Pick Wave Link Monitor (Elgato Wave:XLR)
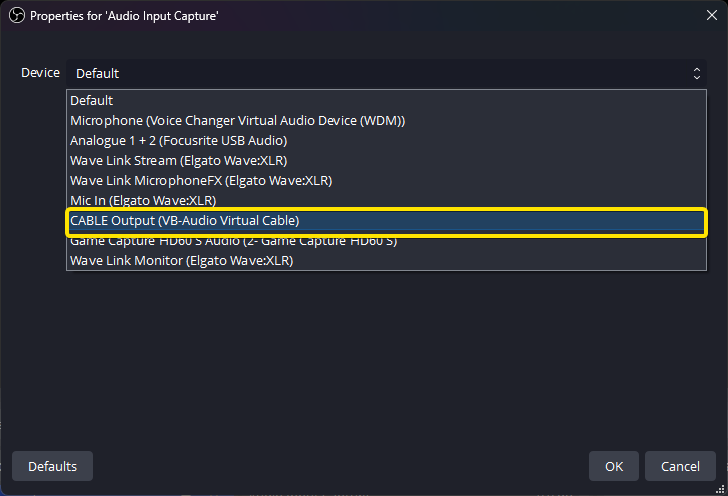 pos(181,261)
